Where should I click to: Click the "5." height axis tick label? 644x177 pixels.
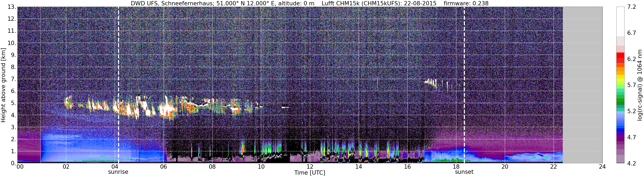[13, 103]
